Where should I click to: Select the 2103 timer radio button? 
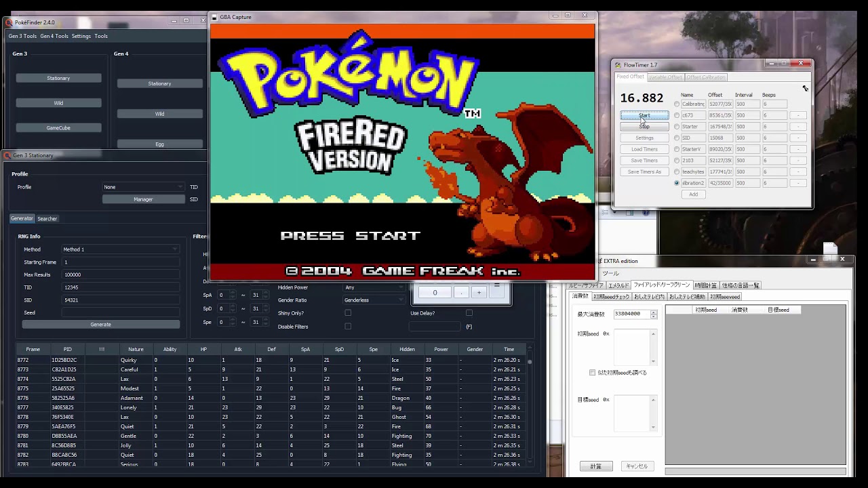[677, 161]
